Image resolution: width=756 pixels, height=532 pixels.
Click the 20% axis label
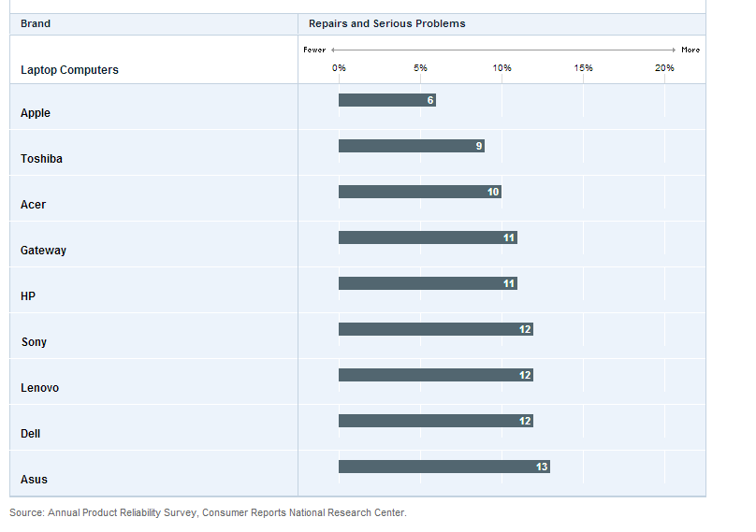click(x=663, y=68)
